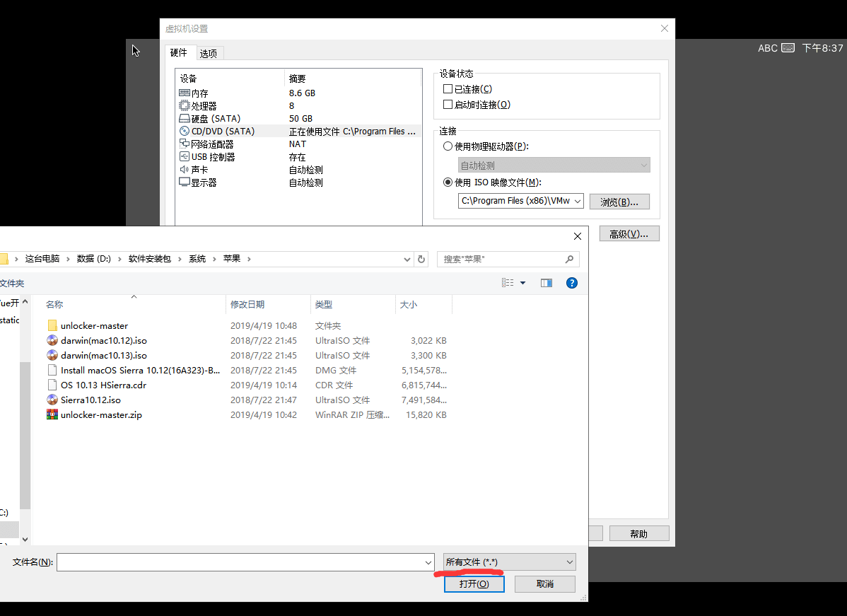Expand the view options dropdown arrow

point(523,283)
